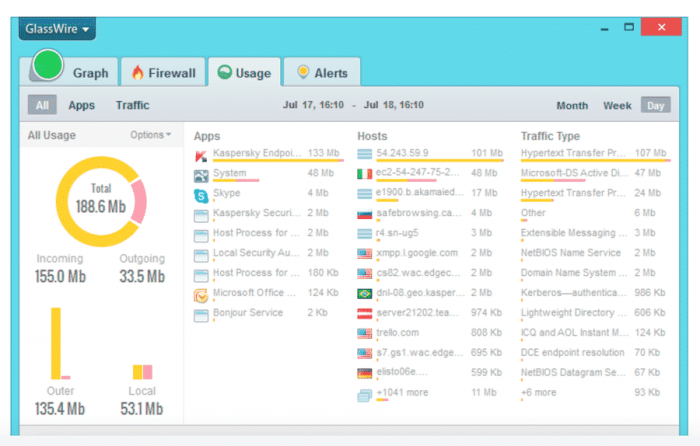This screenshot has width=700, height=446.
Task: Switch time range to Month
Action: (572, 106)
